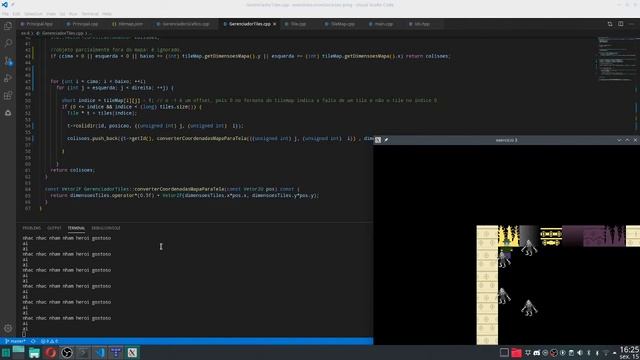This screenshot has width=640, height=360.
Task: Open the terminal app in taskbar
Action: click(83, 353)
